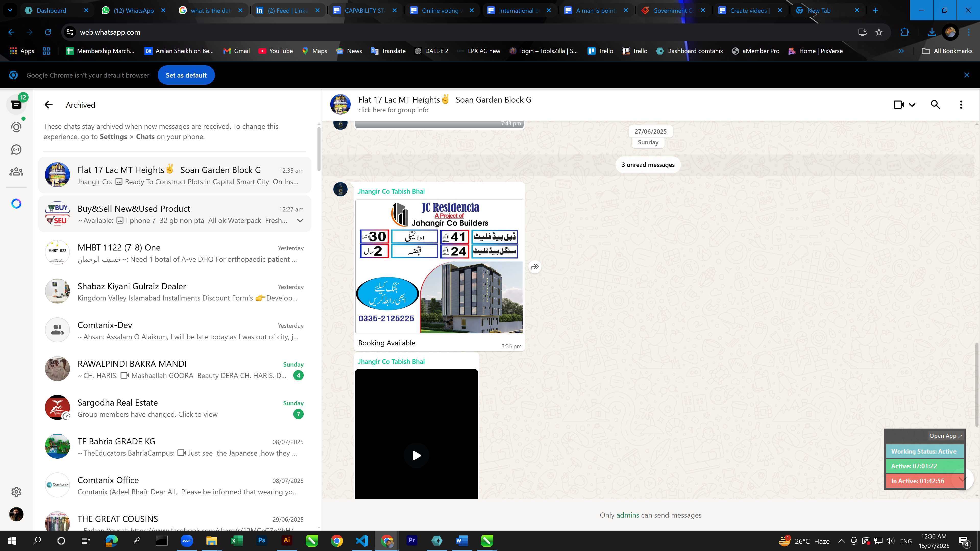The width and height of the screenshot is (980, 551).
Task: Switch to Create videos tab
Action: pos(750,10)
